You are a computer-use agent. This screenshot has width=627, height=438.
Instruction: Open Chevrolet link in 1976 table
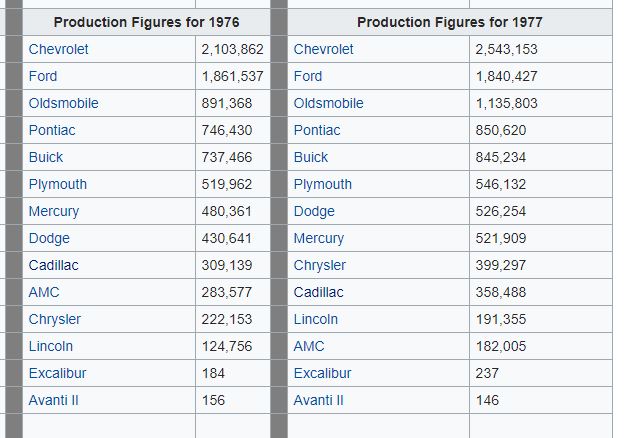(58, 49)
